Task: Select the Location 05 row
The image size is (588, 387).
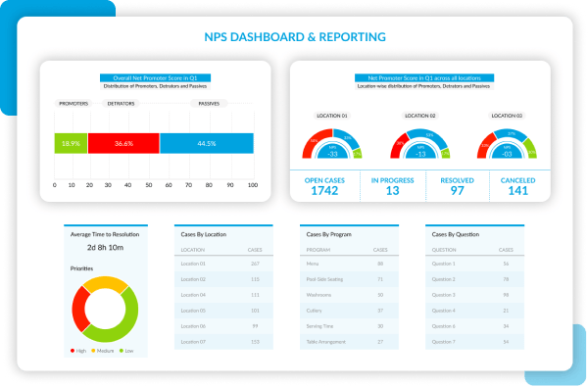Action: coord(223,311)
